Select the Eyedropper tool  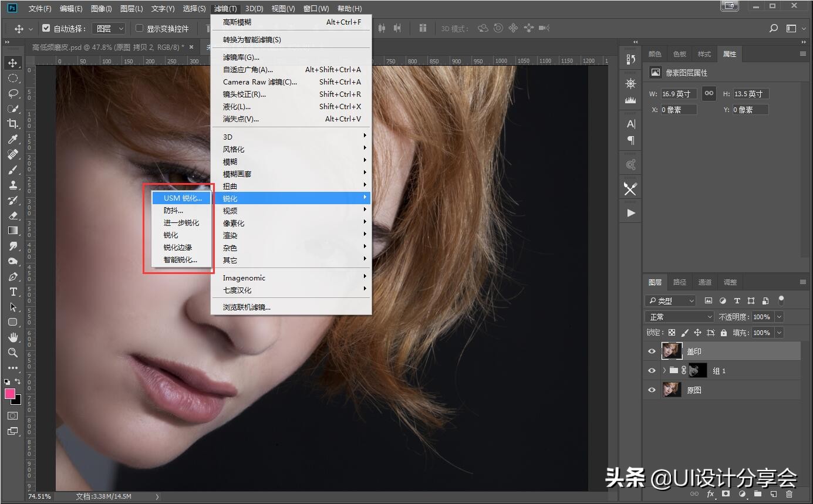pyautogui.click(x=12, y=139)
